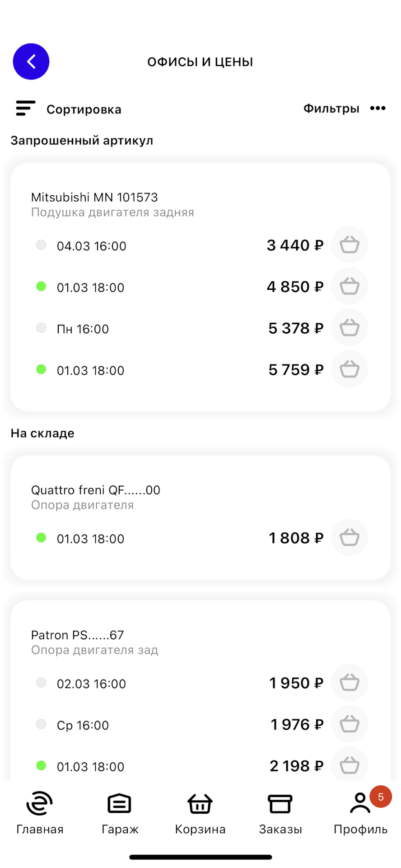Add the 3 440 ₽ offer to cart
Image resolution: width=401 pixels, height=868 pixels.
(x=350, y=245)
